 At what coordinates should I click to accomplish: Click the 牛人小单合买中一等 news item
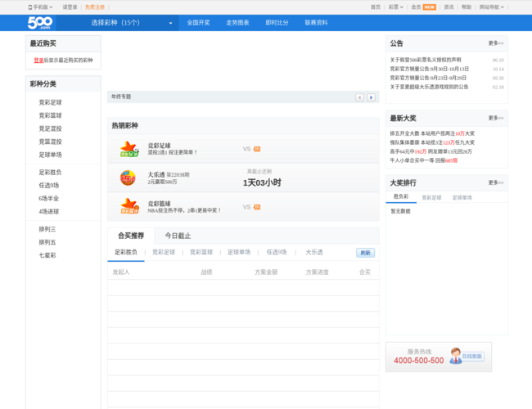click(423, 160)
